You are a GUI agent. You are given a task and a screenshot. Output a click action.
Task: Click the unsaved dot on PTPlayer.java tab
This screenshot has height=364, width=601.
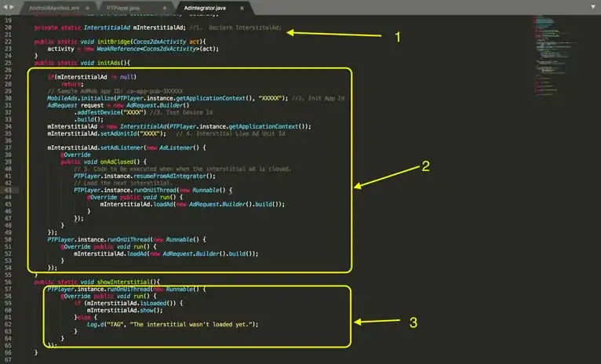(x=165, y=8)
